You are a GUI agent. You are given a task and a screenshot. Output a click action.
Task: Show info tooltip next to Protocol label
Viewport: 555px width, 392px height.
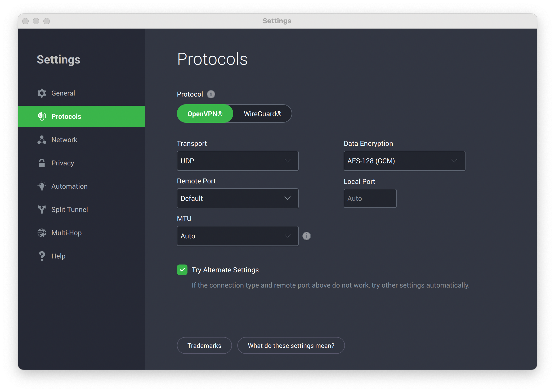pos(211,94)
